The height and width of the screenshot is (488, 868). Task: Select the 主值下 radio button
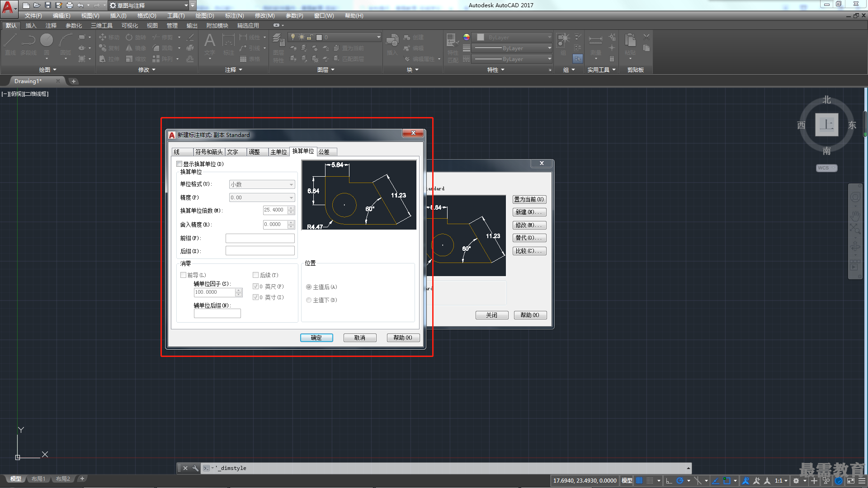[x=309, y=300]
